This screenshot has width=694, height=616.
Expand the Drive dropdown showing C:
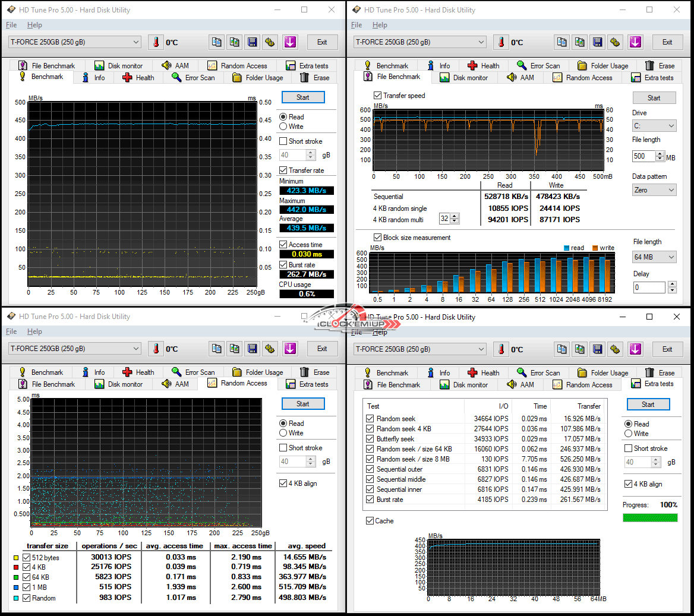(x=654, y=126)
